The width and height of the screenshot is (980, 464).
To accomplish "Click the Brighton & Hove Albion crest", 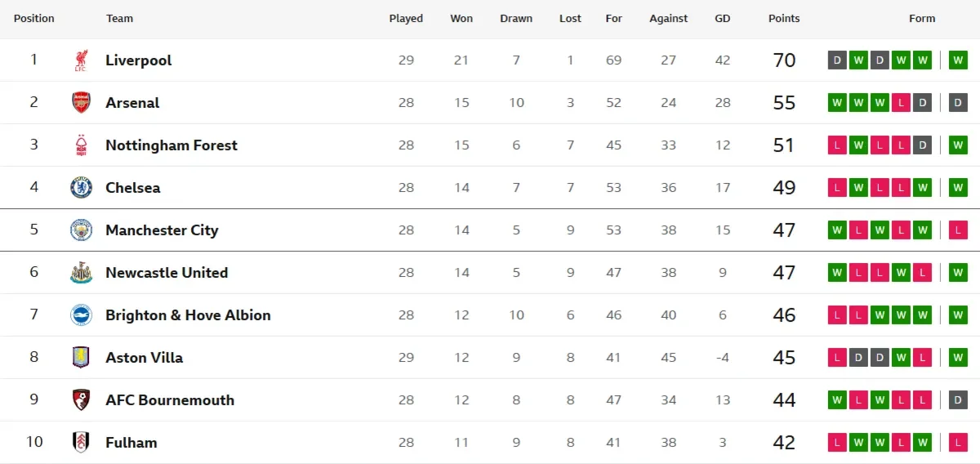I will point(81,315).
